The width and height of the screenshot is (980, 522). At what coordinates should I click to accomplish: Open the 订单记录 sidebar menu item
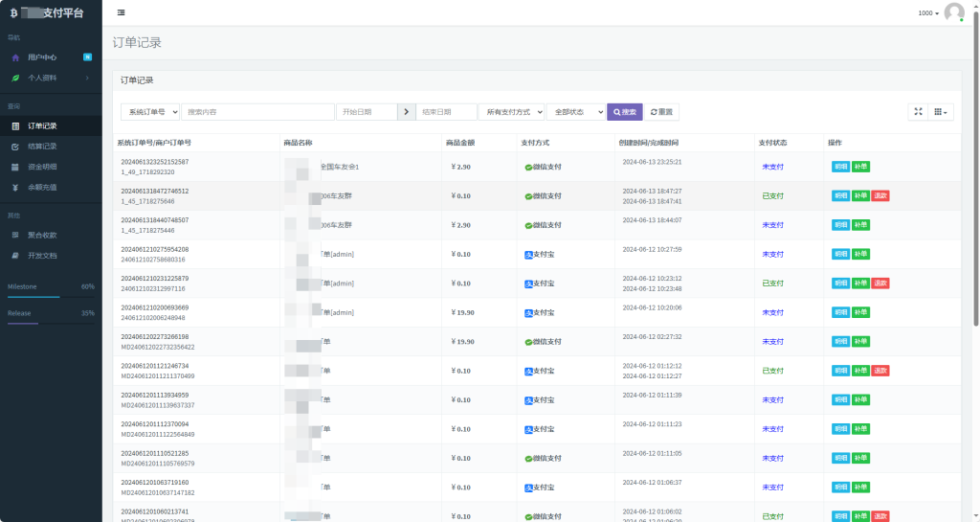pyautogui.click(x=42, y=125)
